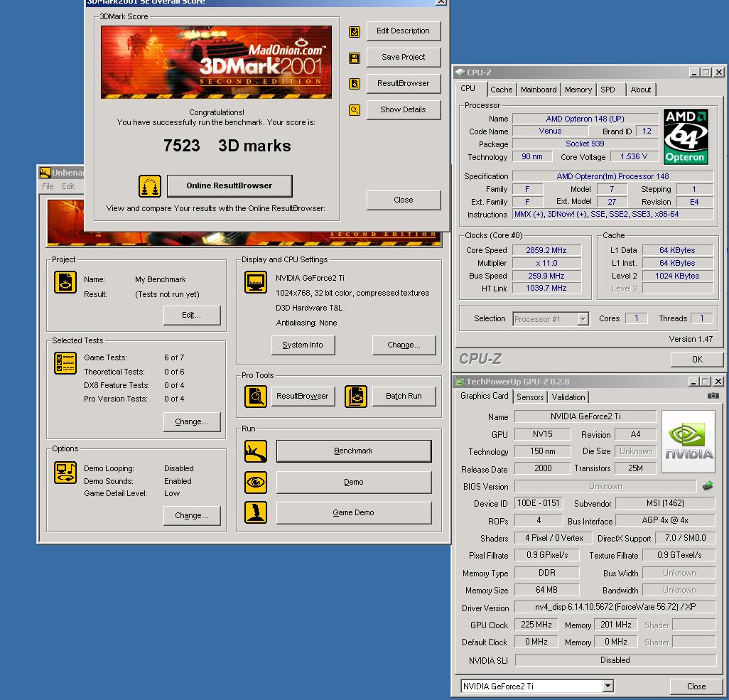Click the 7523 score value
Screen dimensions: 729x700
click(181, 146)
